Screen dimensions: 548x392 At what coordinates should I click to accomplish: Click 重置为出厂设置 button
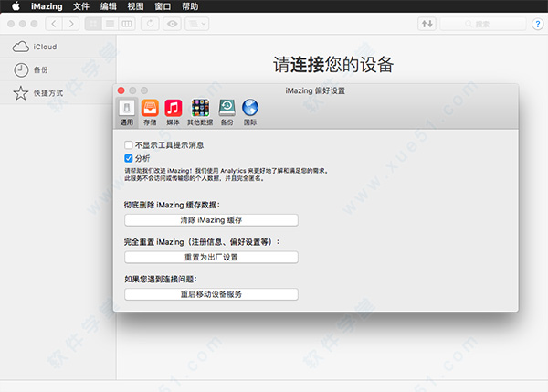211,257
